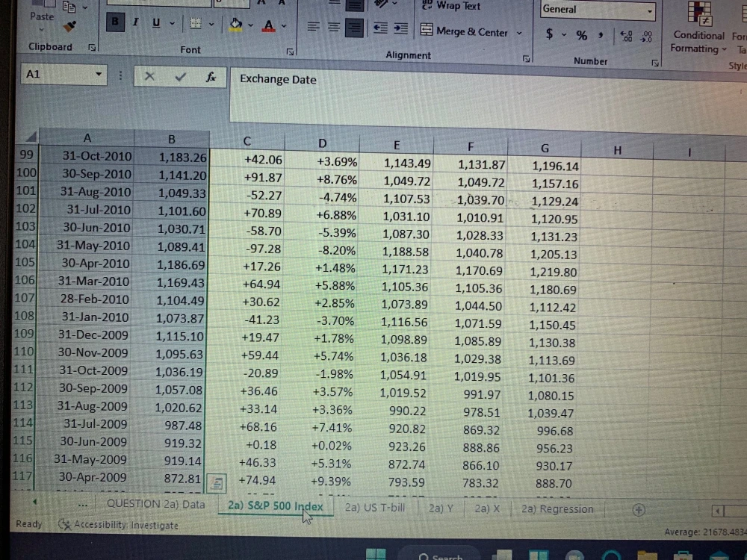Screen dimensions: 747x560
Task: Click Accessibility: Investigate in status bar
Action: point(118,525)
